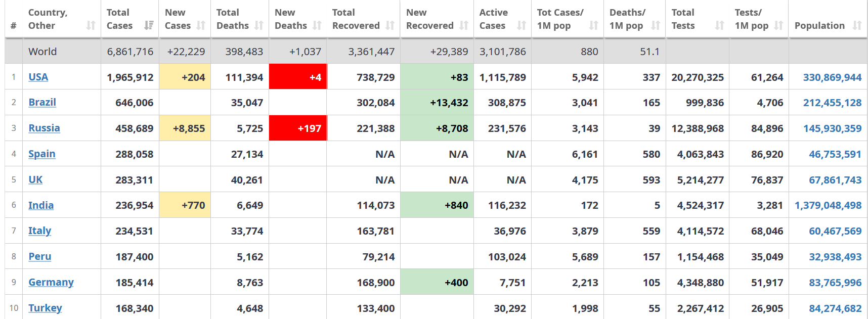Image resolution: width=868 pixels, height=319 pixels.
Task: Select the Peru country link
Action: [40, 256]
